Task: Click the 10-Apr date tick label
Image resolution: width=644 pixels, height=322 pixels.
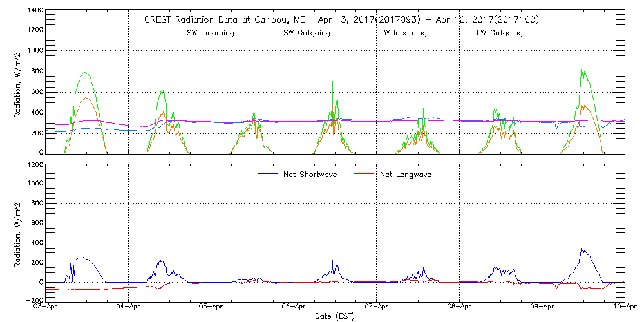Action: coord(625,308)
